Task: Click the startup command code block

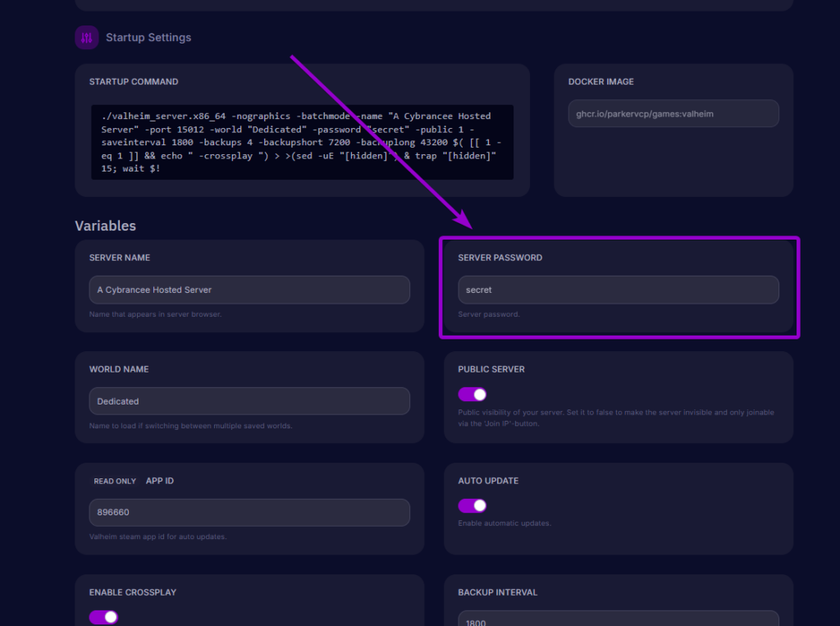Action: (x=302, y=142)
